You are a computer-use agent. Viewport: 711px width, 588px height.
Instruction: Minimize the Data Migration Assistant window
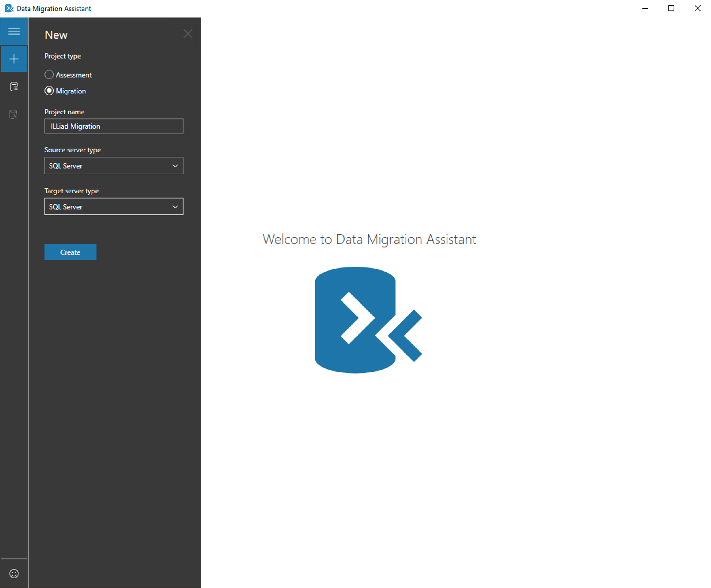pos(645,8)
